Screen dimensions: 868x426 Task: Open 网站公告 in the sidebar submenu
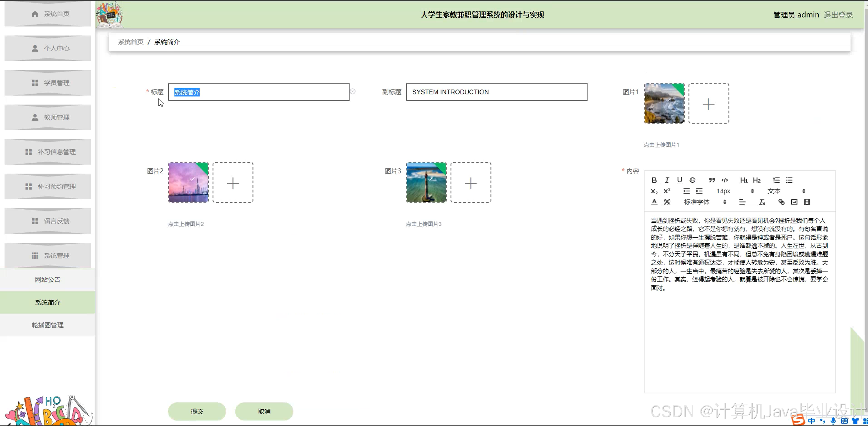click(x=48, y=280)
